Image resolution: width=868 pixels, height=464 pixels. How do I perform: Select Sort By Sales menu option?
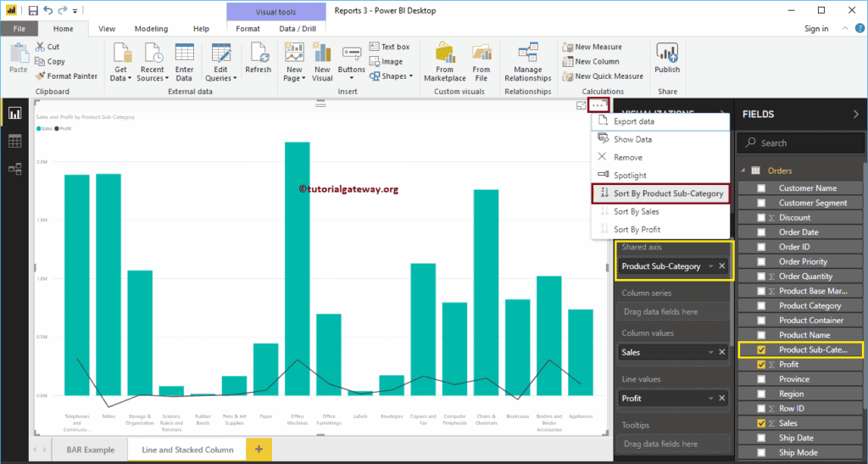(636, 211)
